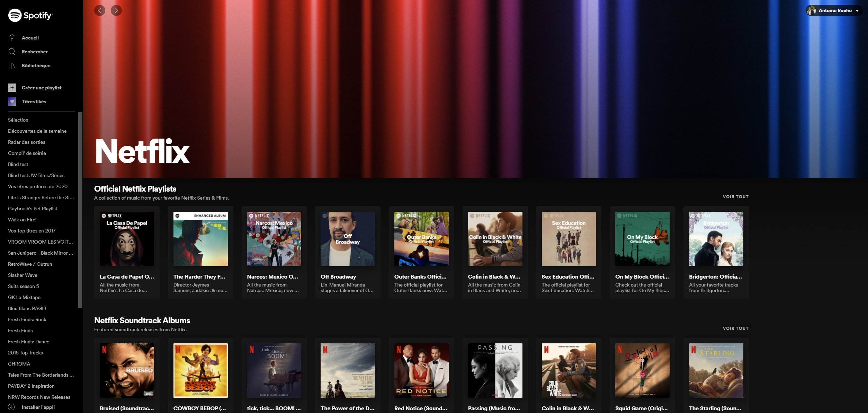This screenshot has height=413, width=868.
Task: Select the Accueil home icon
Action: (x=12, y=37)
